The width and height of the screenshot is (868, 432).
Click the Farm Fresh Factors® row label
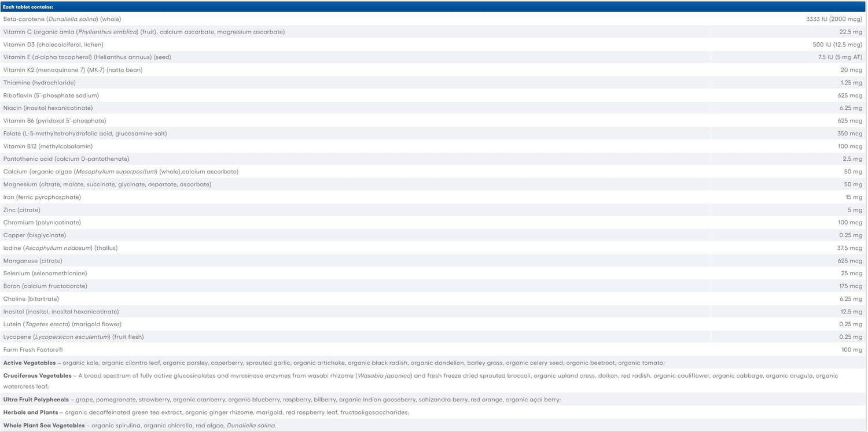coord(33,350)
